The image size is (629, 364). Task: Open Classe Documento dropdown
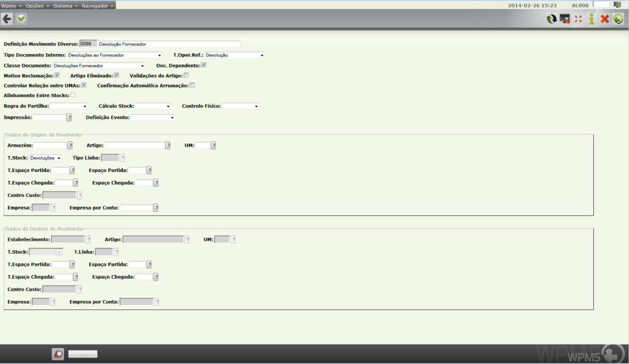click(x=99, y=66)
